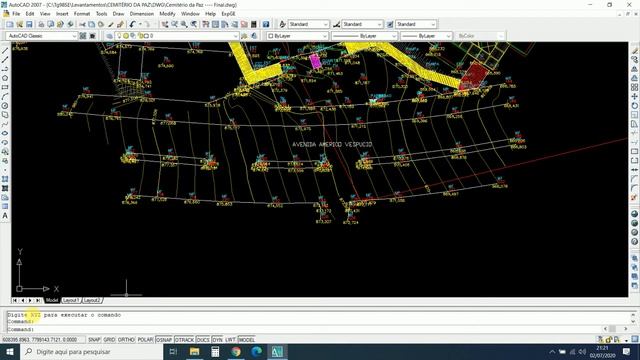The height and width of the screenshot is (360, 640).
Task: Open the Dimension menu
Action: click(x=142, y=14)
